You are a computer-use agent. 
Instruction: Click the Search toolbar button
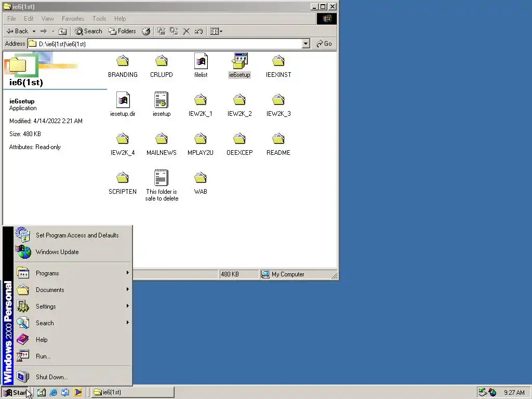click(x=88, y=31)
